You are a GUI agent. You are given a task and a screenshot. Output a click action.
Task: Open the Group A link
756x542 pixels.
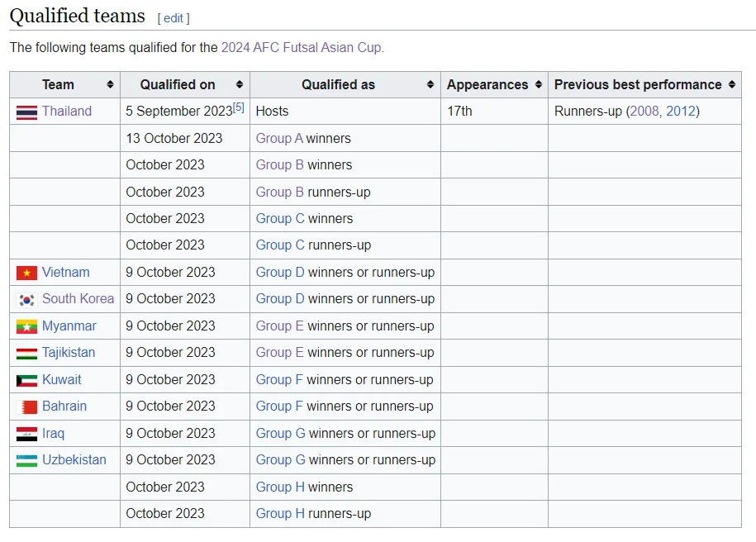pos(279,138)
